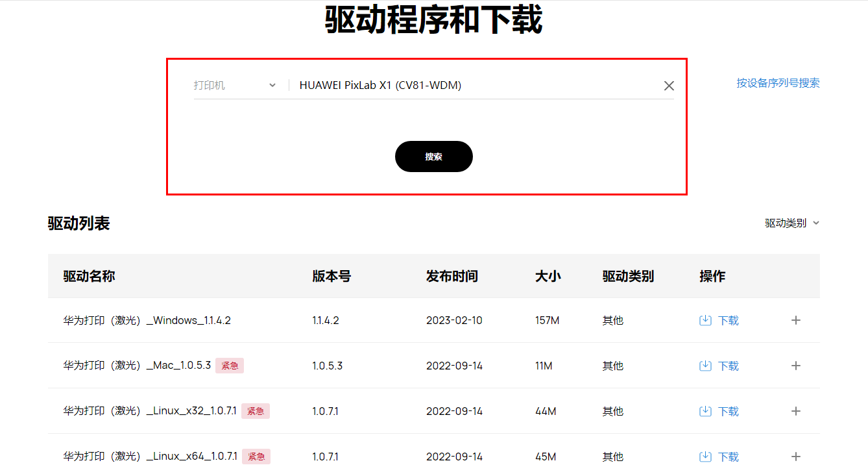Viewport: 868px width, 476px height.
Task: Click size cell 11M
Action: point(544,366)
